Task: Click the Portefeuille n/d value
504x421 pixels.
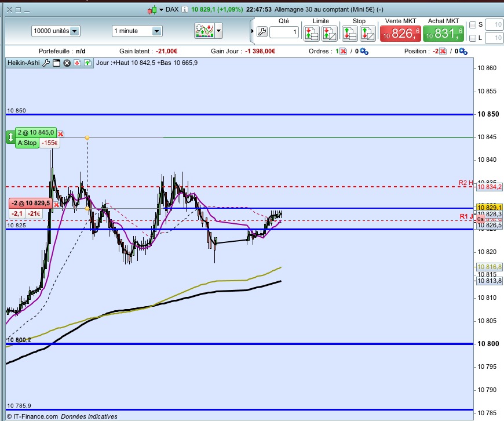Action: 81,51
